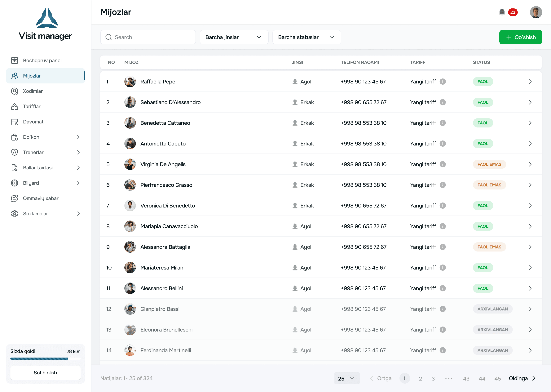The width and height of the screenshot is (551, 392).
Task: Click the STATUS column header
Action: pos(481,62)
